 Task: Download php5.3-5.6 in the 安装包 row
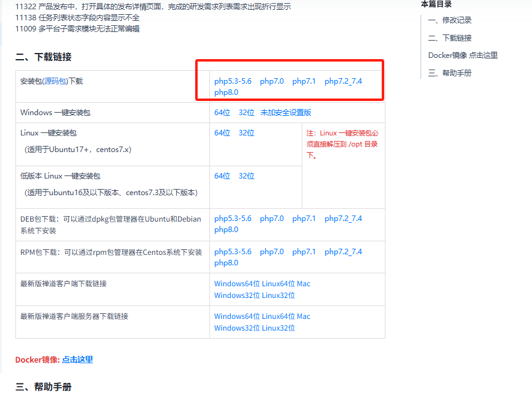pos(233,81)
